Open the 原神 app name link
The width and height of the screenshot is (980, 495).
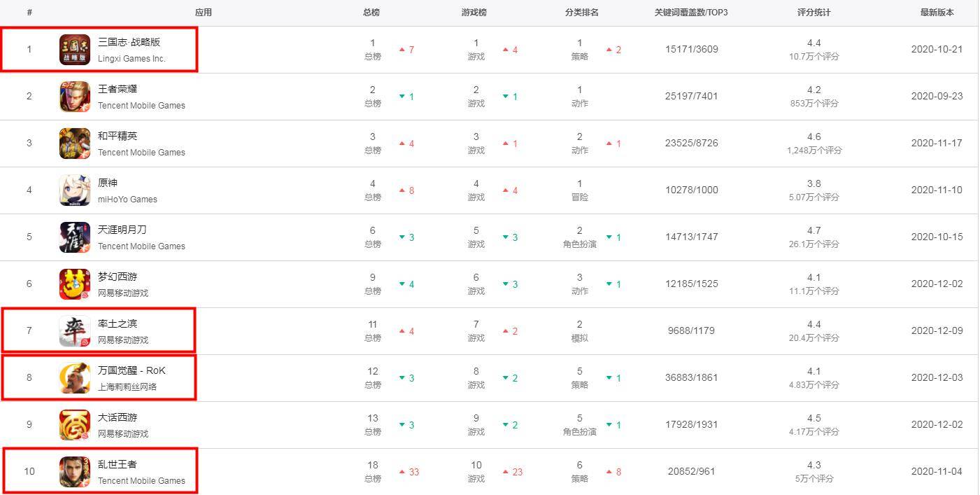pos(108,183)
